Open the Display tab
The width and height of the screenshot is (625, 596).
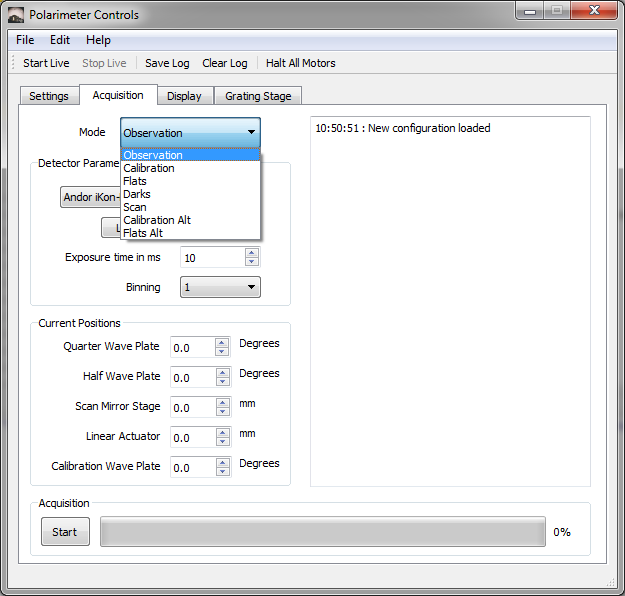click(184, 96)
